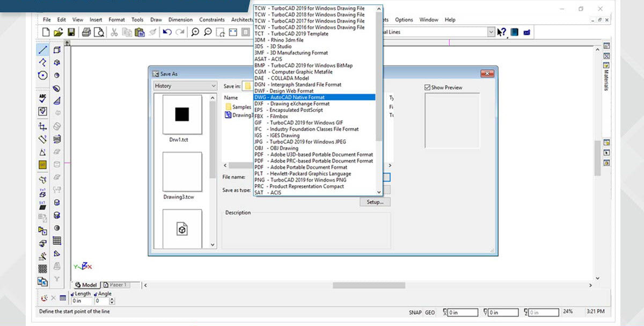Toggle SNAP mode in status bar
The height and width of the screenshot is (326, 644).
(415, 312)
